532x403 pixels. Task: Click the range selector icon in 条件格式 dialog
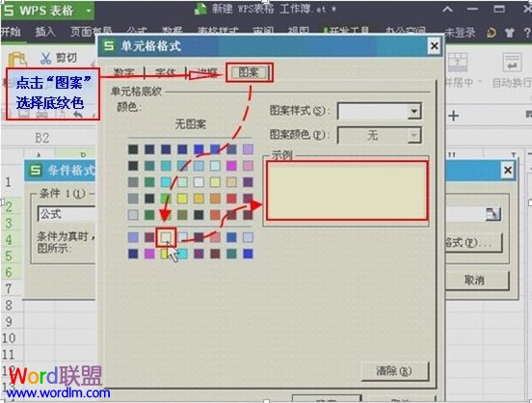[x=493, y=214]
